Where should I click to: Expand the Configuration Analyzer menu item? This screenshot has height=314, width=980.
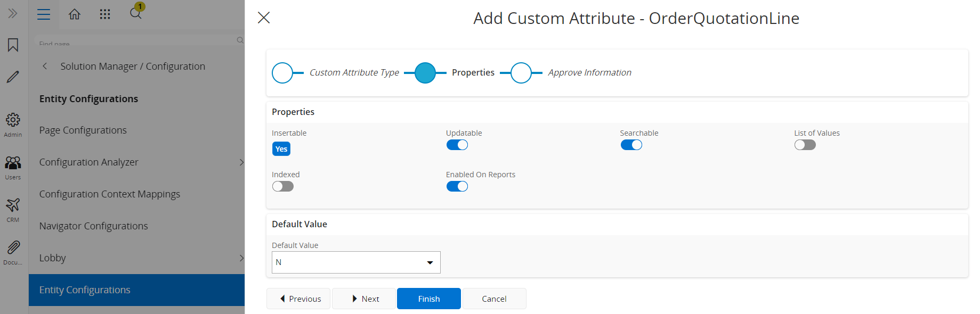(x=137, y=162)
